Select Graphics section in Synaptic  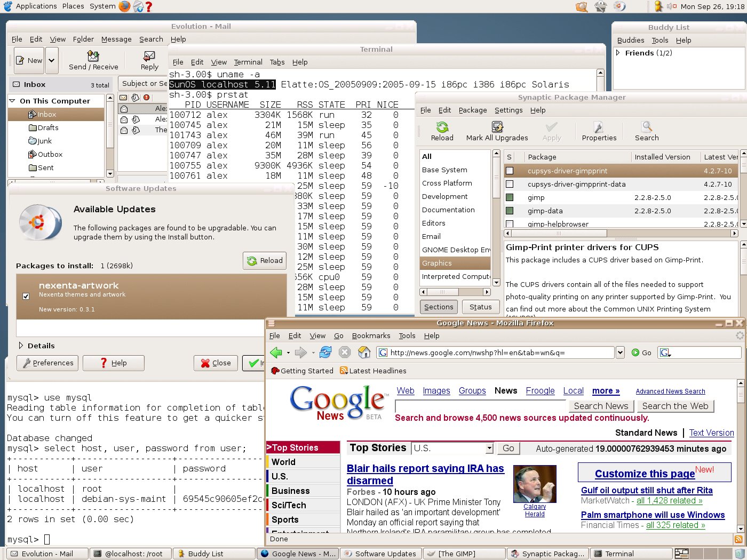pos(455,263)
